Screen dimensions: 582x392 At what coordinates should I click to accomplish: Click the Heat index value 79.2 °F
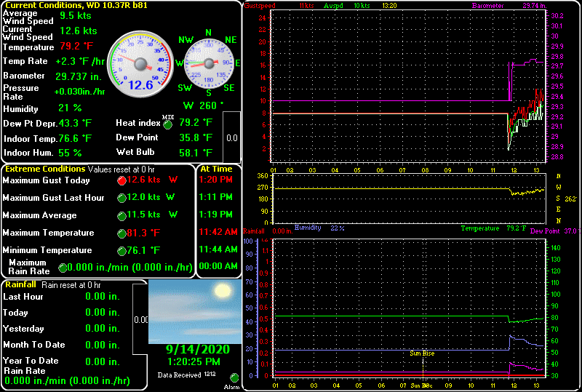196,122
